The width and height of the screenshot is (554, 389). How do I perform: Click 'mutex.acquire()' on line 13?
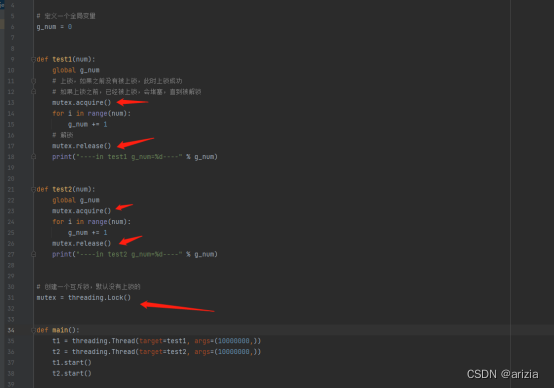pyautogui.click(x=82, y=103)
